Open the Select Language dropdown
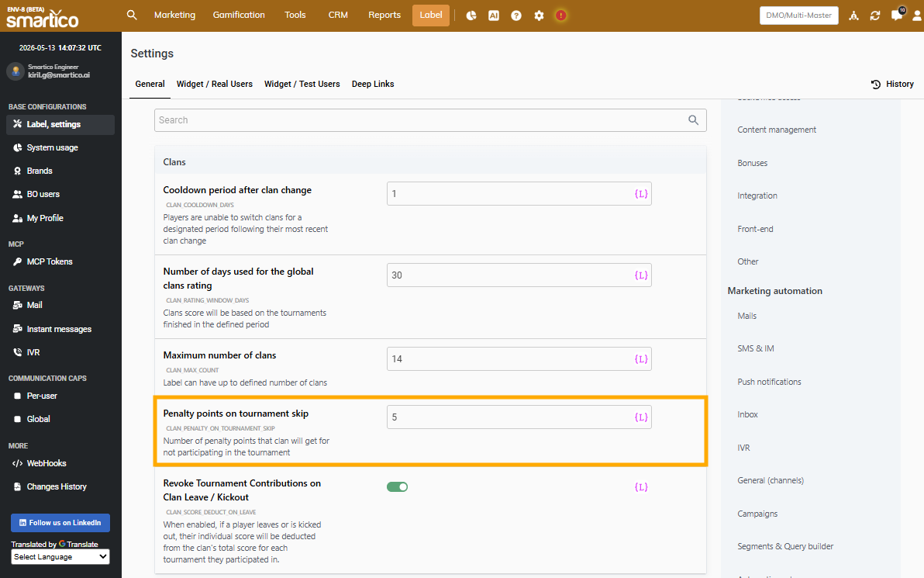The height and width of the screenshot is (578, 924). coord(60,557)
